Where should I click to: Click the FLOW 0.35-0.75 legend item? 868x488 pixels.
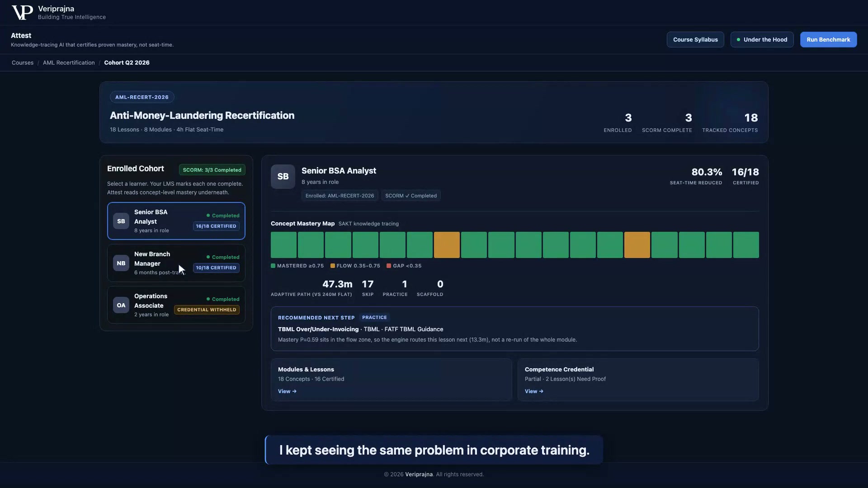(355, 266)
